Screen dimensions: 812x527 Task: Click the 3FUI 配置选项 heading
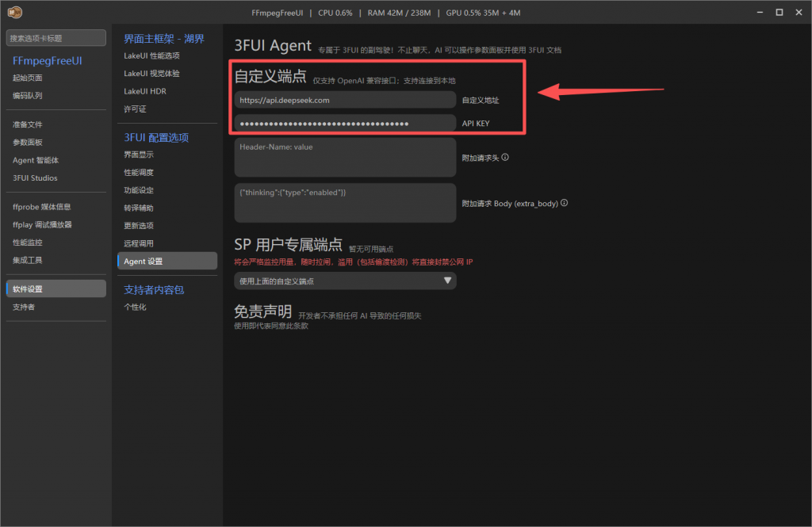pos(156,137)
